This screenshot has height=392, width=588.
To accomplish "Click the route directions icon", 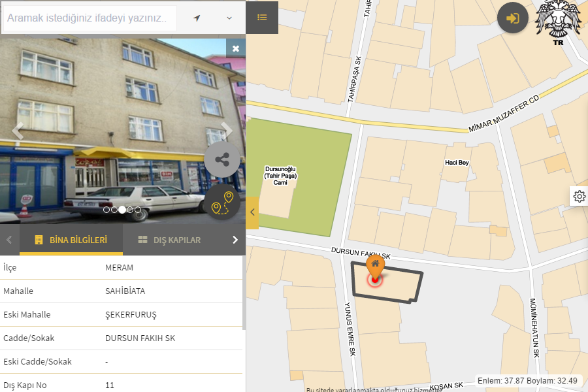I will (x=222, y=203).
